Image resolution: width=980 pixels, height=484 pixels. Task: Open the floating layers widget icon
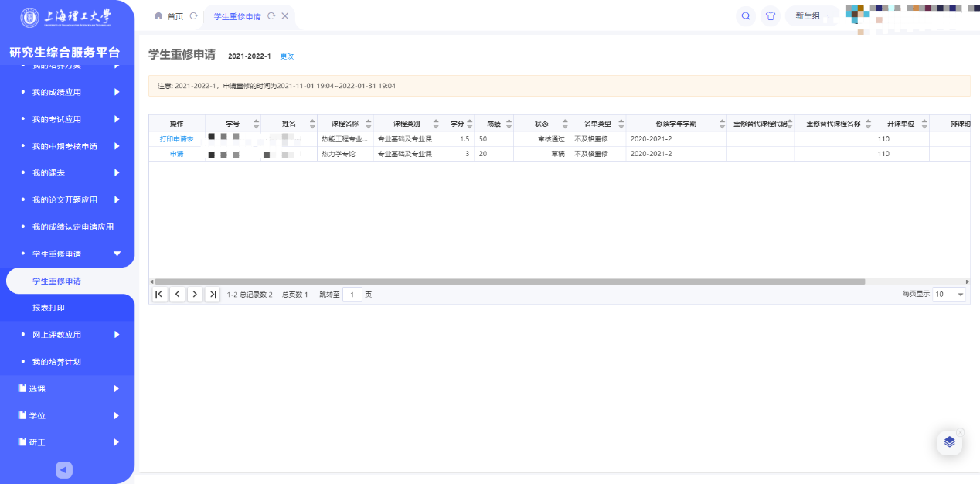949,442
